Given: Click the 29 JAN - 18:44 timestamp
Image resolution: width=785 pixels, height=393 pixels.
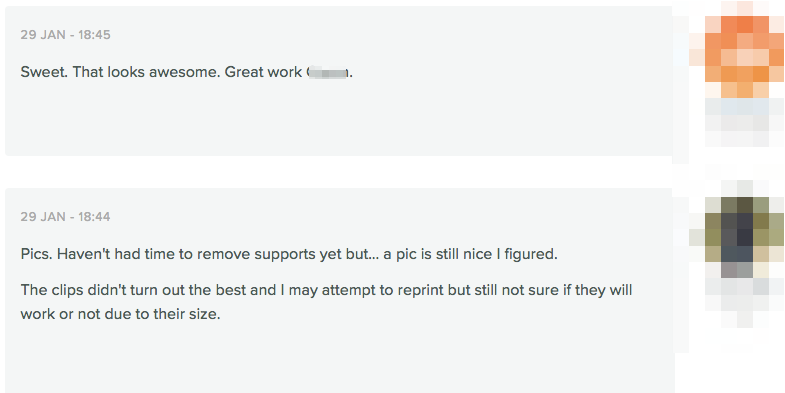Looking at the screenshot, I should [x=66, y=217].
